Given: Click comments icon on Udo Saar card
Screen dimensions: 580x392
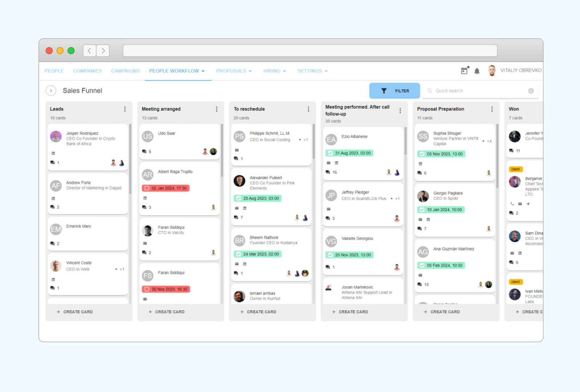Looking at the screenshot, I should [x=144, y=152].
